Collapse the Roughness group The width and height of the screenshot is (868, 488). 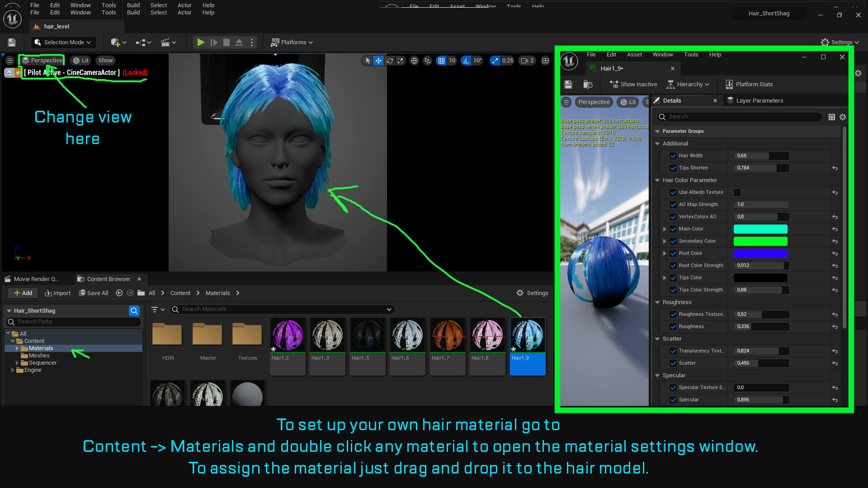click(657, 302)
